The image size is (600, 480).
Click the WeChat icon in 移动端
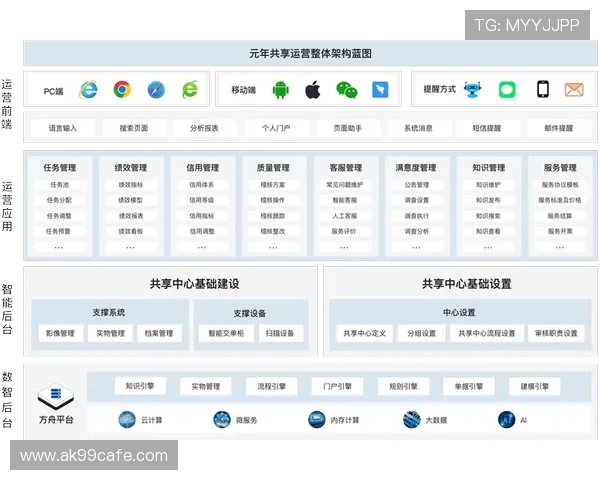pyautogui.click(x=347, y=90)
